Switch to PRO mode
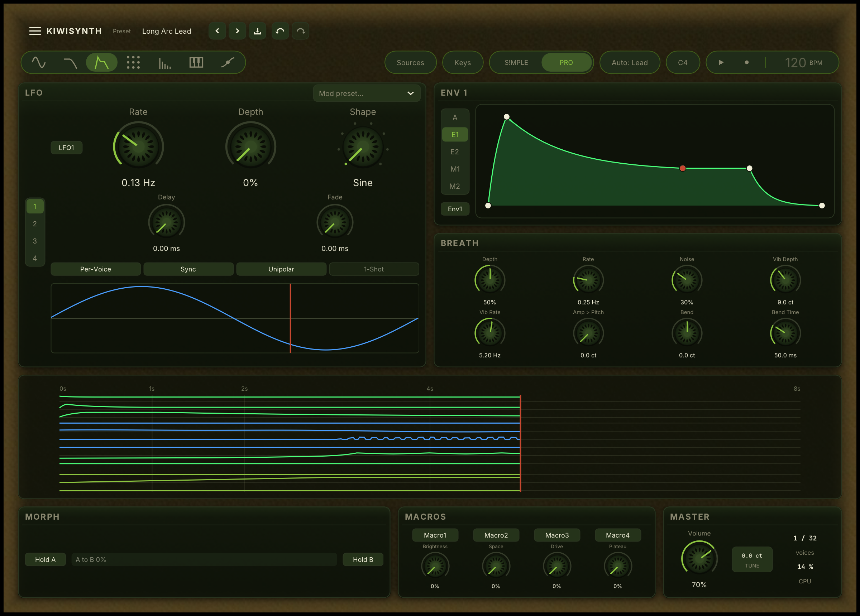This screenshot has height=616, width=860. pyautogui.click(x=566, y=63)
